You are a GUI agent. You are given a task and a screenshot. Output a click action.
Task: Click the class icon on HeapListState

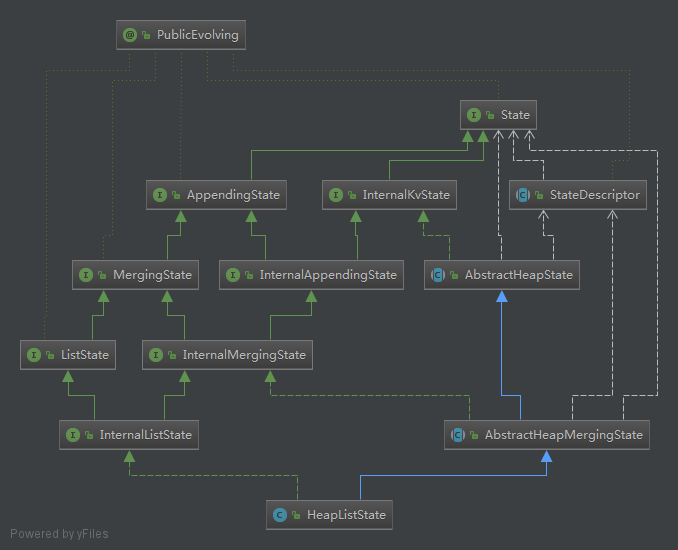click(x=280, y=515)
